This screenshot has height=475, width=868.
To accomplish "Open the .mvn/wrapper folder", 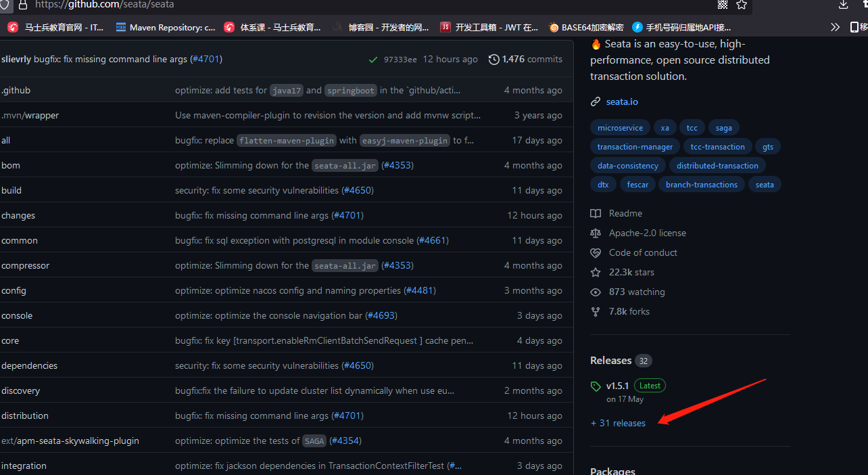I will 30,115.
